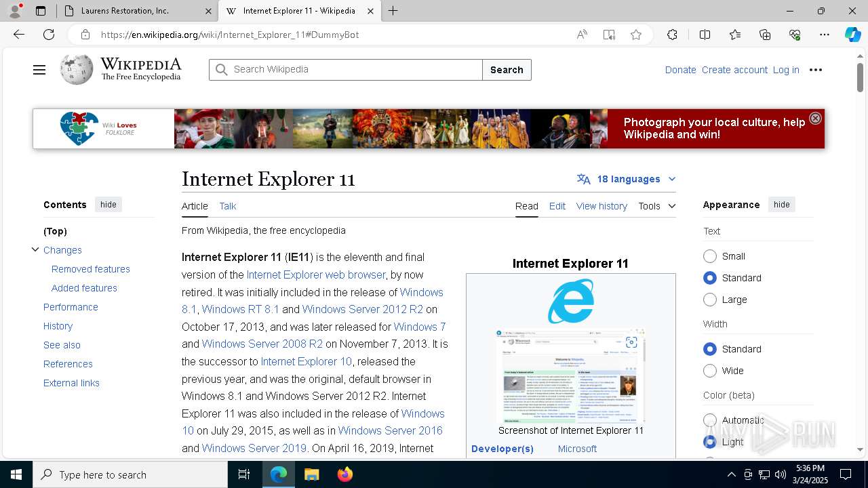Image resolution: width=868 pixels, height=488 pixels.
Task: Click the page vertical scrollbar thumb
Action: [x=860, y=77]
